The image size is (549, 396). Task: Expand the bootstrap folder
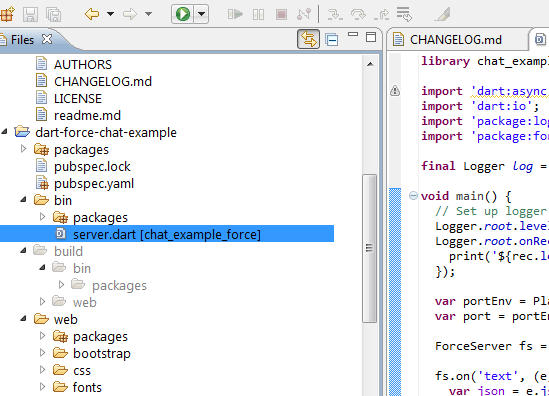tap(42, 353)
